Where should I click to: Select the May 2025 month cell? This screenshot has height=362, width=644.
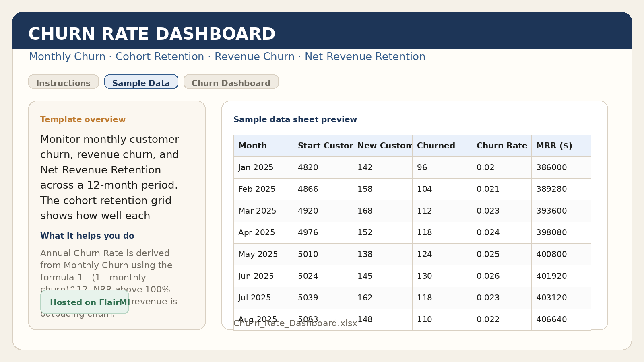pyautogui.click(x=258, y=254)
